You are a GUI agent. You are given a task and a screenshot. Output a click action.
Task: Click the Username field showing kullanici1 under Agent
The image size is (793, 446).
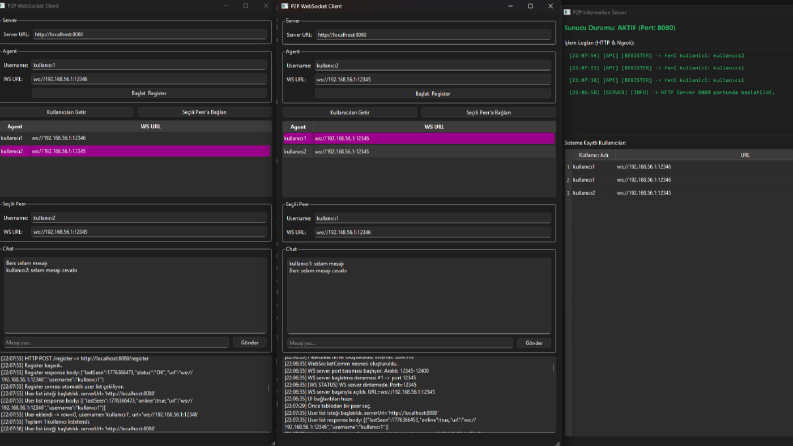pos(149,65)
